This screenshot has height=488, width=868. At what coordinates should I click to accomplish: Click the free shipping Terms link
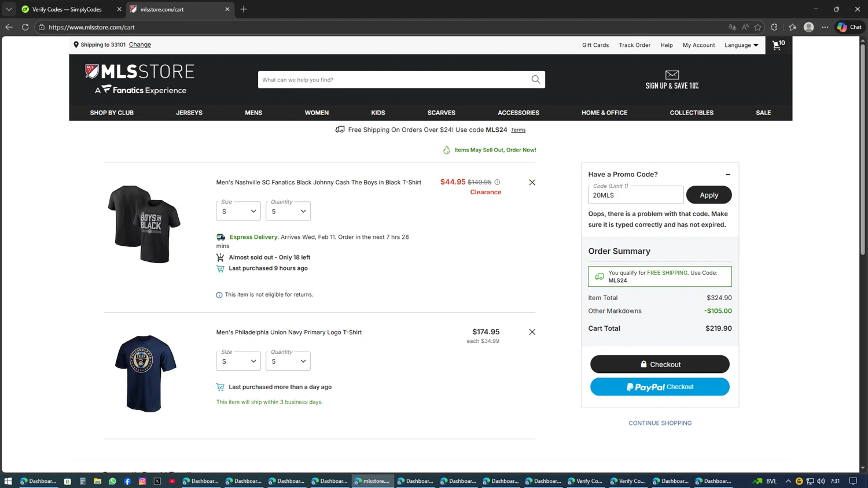tap(518, 130)
